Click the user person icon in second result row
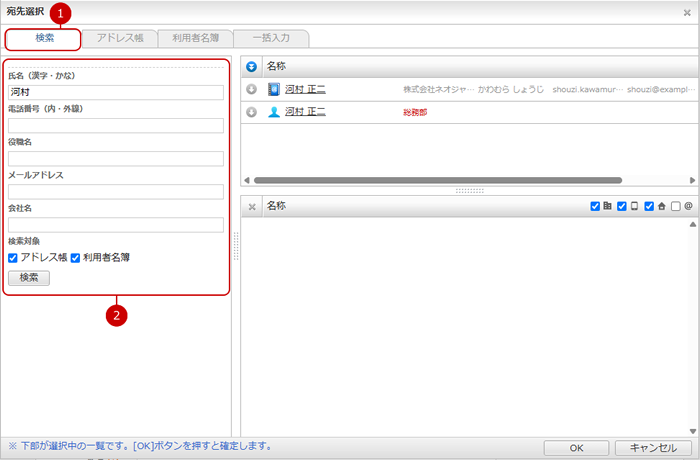Viewport: 700px width, 460px height. (274, 112)
